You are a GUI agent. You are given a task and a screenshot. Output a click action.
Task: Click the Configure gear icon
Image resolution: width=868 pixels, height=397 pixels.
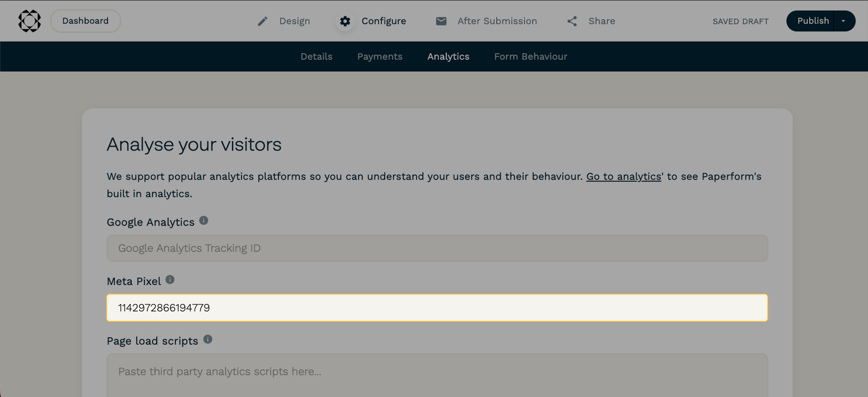point(345,20)
